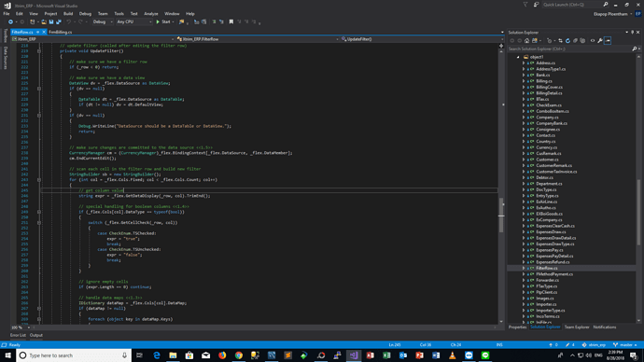Screen dimensions: 644x362
Task: Open the Error List panel tab
Action: pyautogui.click(x=18, y=335)
